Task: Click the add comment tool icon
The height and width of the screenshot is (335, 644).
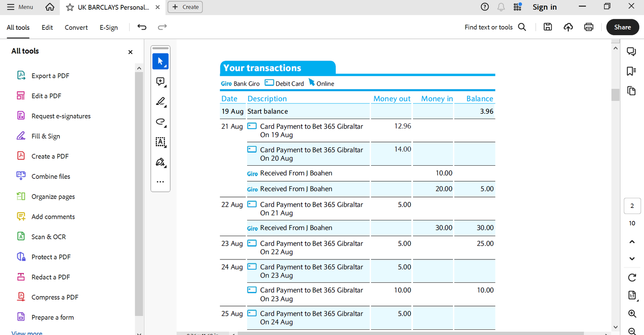Action: 160,82
